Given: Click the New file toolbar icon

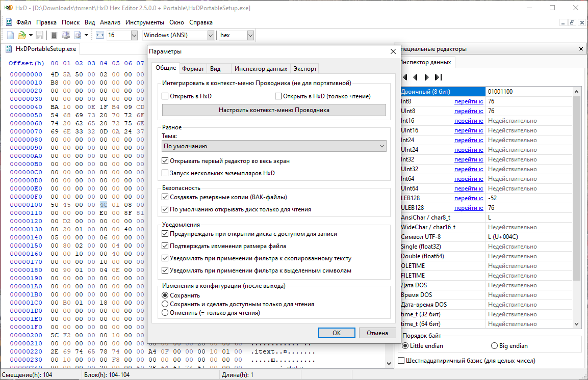Looking at the screenshot, I should click(10, 35).
